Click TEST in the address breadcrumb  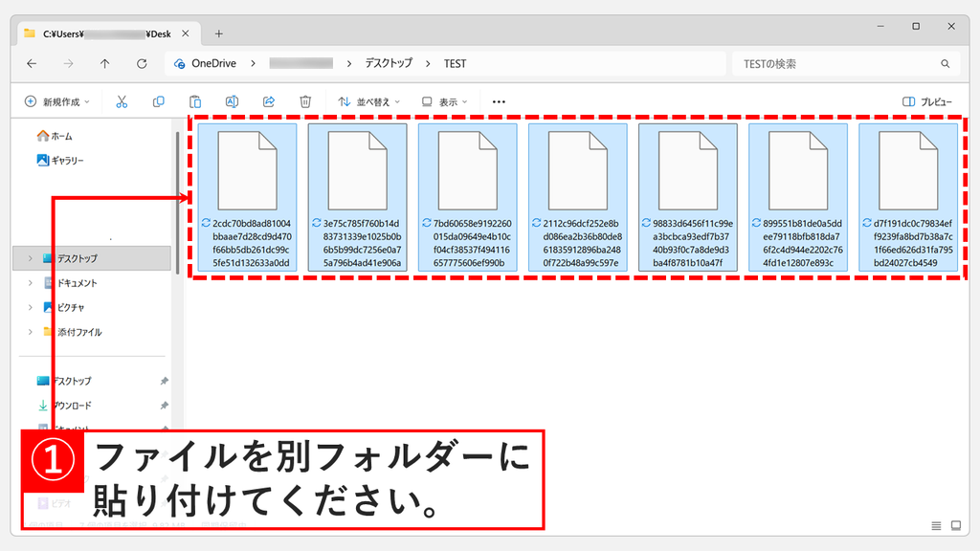[x=455, y=64]
